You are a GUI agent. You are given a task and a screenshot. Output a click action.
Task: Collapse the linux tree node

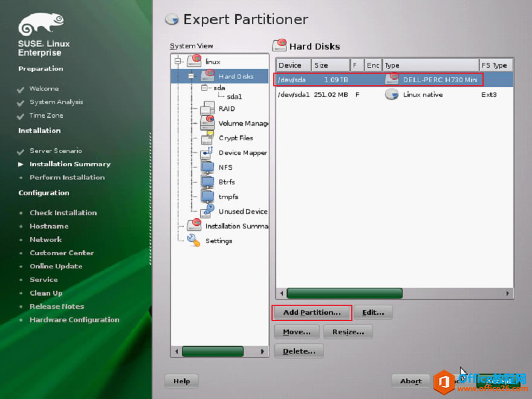tap(178, 62)
